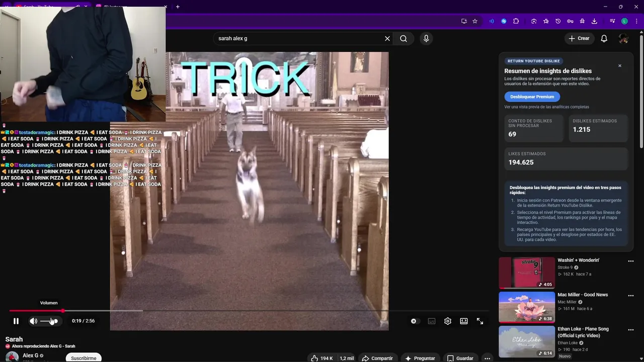Save the video with the Guardar button
Image resolution: width=644 pixels, height=362 pixels.
pos(460,358)
